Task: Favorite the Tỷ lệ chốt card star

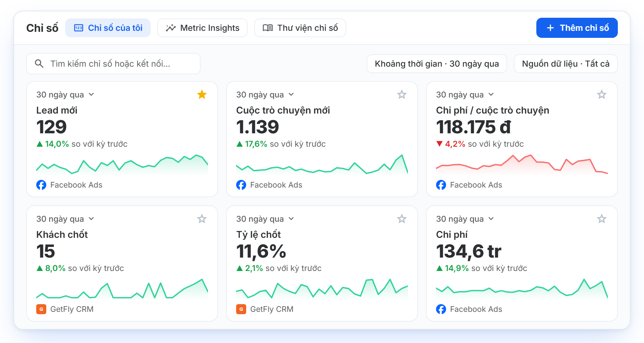Action: pyautogui.click(x=402, y=219)
